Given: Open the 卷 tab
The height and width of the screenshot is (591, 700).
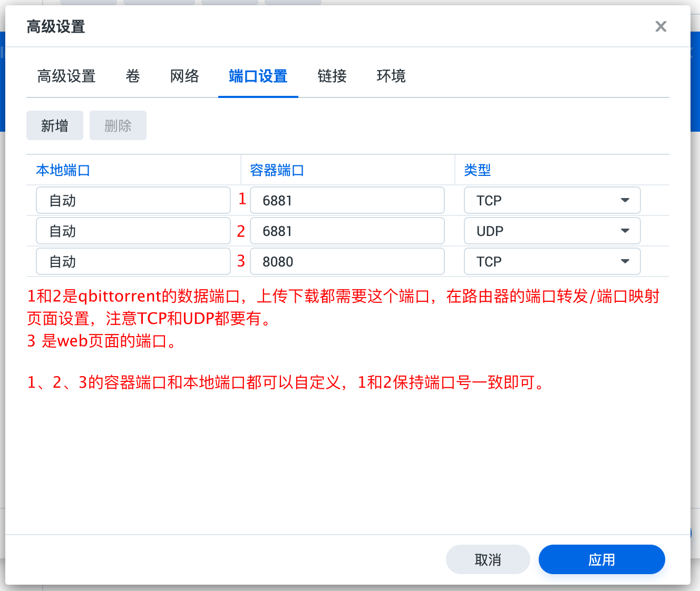Looking at the screenshot, I should (133, 76).
